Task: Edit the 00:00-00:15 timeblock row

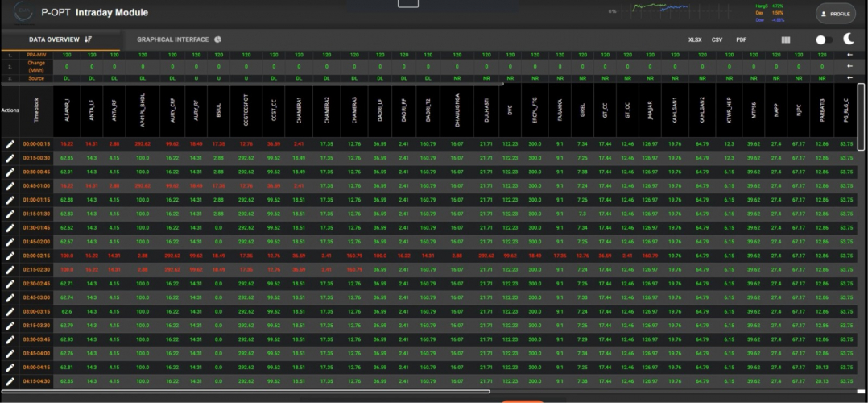Action: click(x=10, y=144)
